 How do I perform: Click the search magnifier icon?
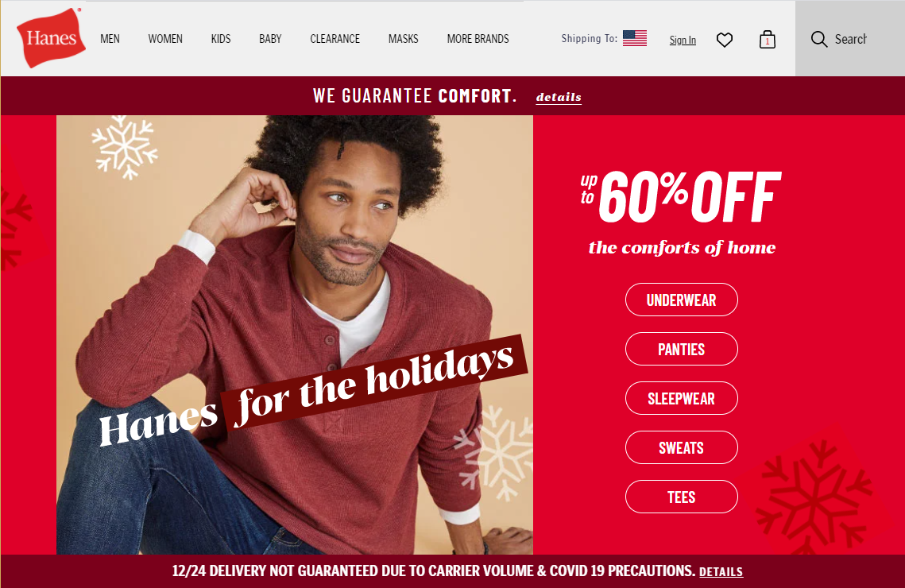819,39
